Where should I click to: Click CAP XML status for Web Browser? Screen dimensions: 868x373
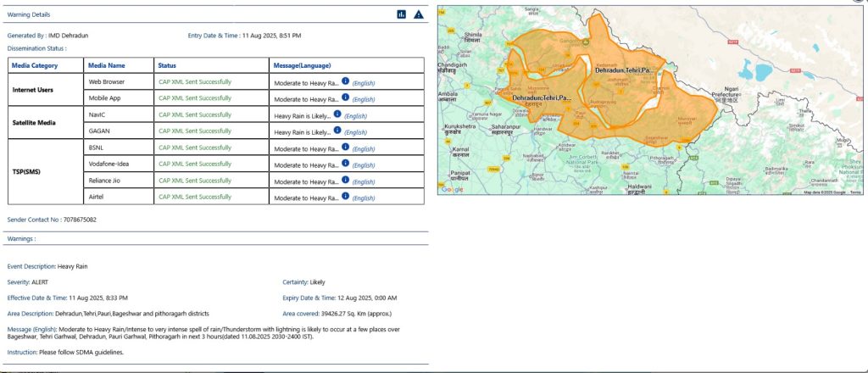[x=195, y=81]
